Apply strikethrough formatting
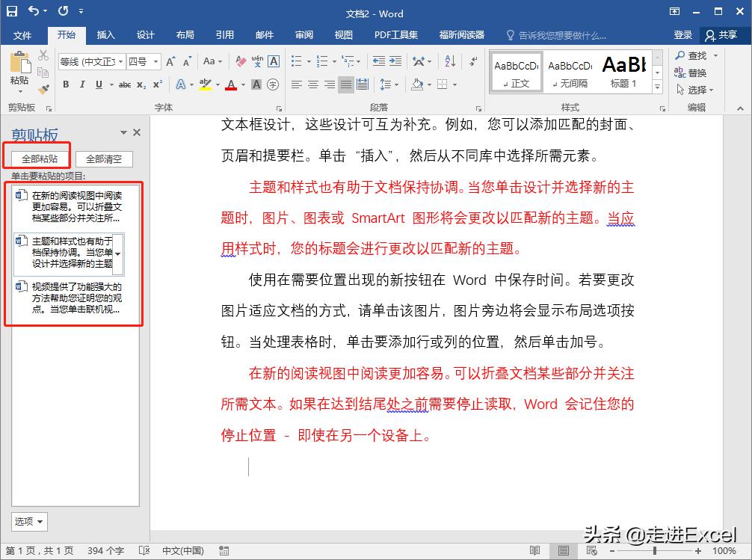This screenshot has height=560, width=752. (124, 84)
